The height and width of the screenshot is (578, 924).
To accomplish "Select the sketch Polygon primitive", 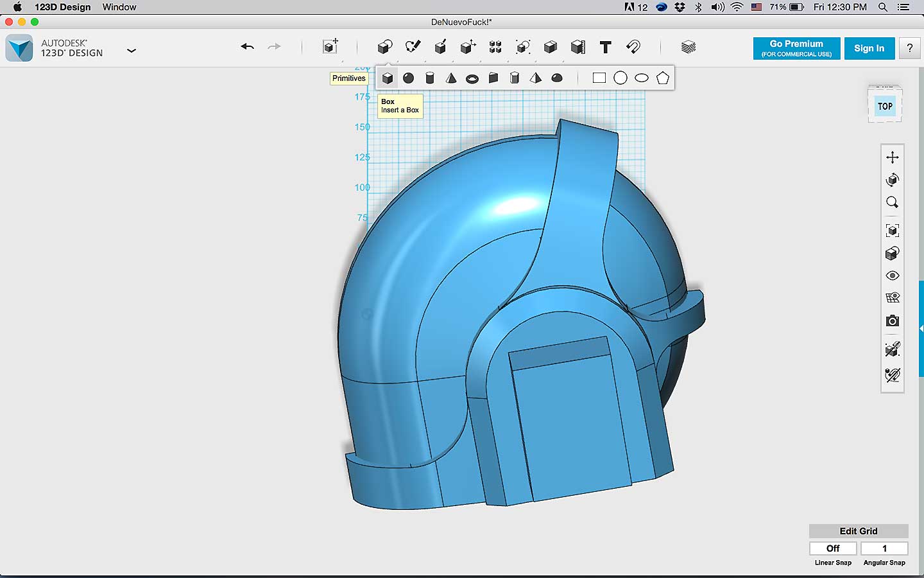I will tap(663, 78).
